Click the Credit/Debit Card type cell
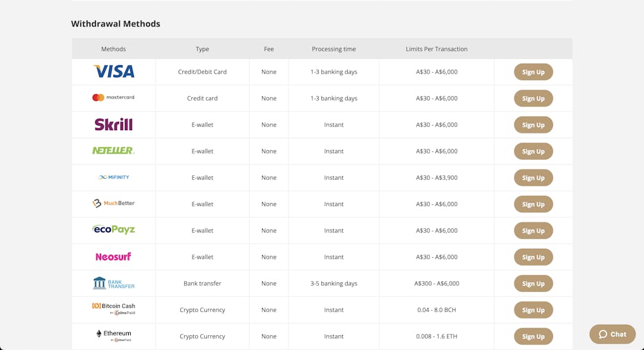Screen dimensions: 644x350 (x=202, y=72)
